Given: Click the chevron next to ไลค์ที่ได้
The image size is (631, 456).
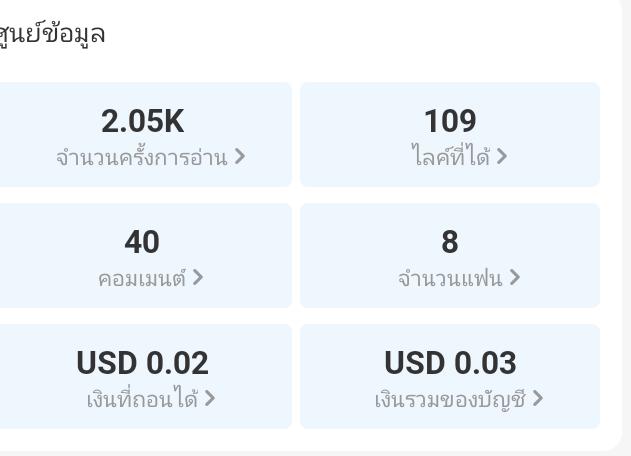Looking at the screenshot, I should [501, 156].
